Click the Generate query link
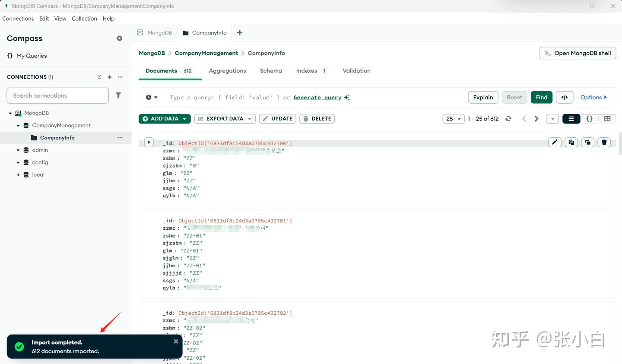This screenshot has height=364, width=622. 317,98
